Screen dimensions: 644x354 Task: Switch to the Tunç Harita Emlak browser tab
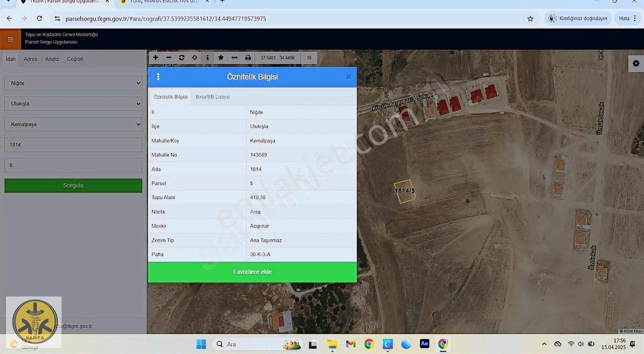click(x=165, y=2)
